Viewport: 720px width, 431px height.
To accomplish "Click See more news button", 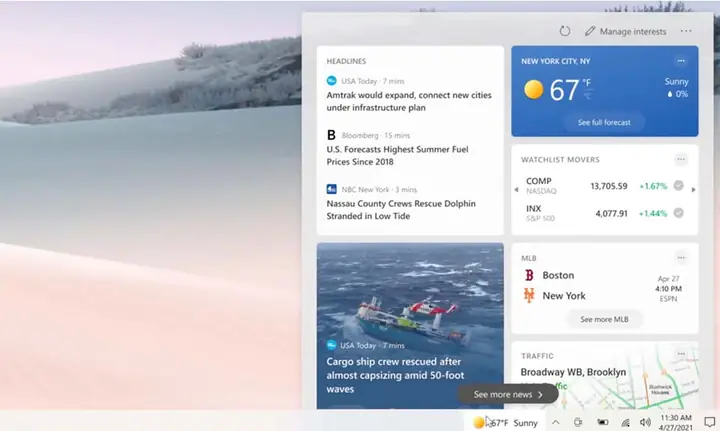I will [508, 394].
